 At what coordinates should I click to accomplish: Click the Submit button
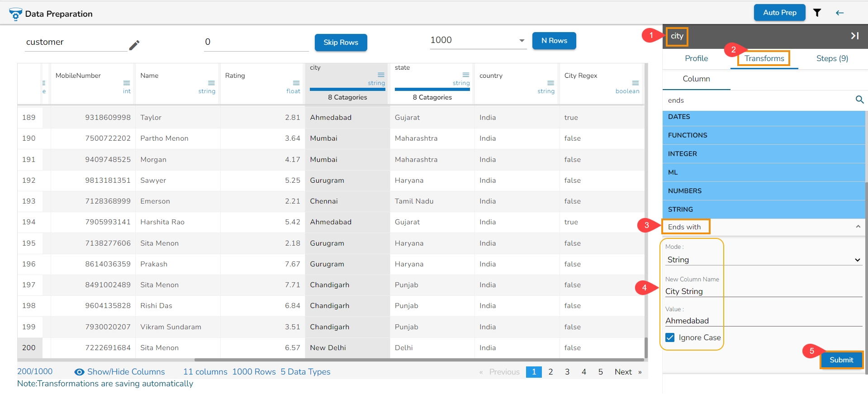click(x=841, y=360)
